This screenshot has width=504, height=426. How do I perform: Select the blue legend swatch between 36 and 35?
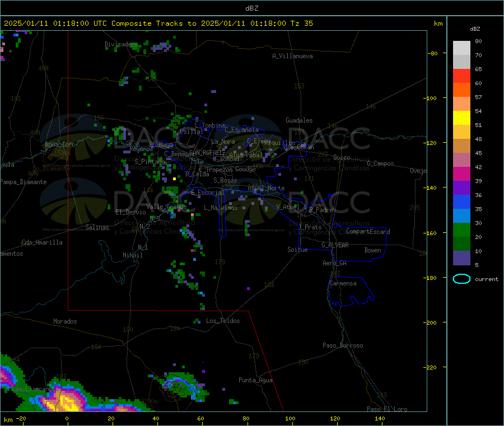(461, 202)
